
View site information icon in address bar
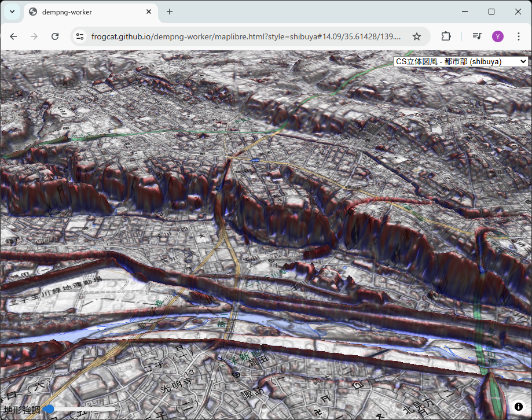pos(80,36)
